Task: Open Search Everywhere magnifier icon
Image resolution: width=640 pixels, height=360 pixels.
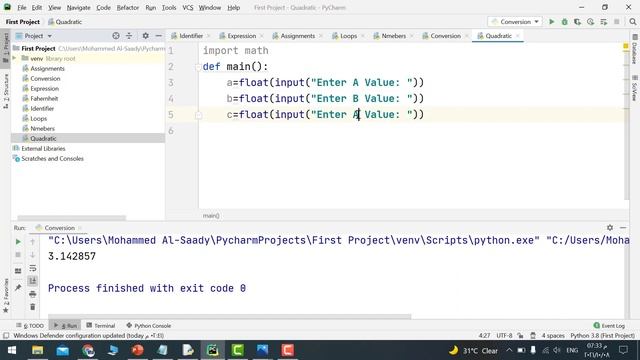Action: tap(633, 22)
